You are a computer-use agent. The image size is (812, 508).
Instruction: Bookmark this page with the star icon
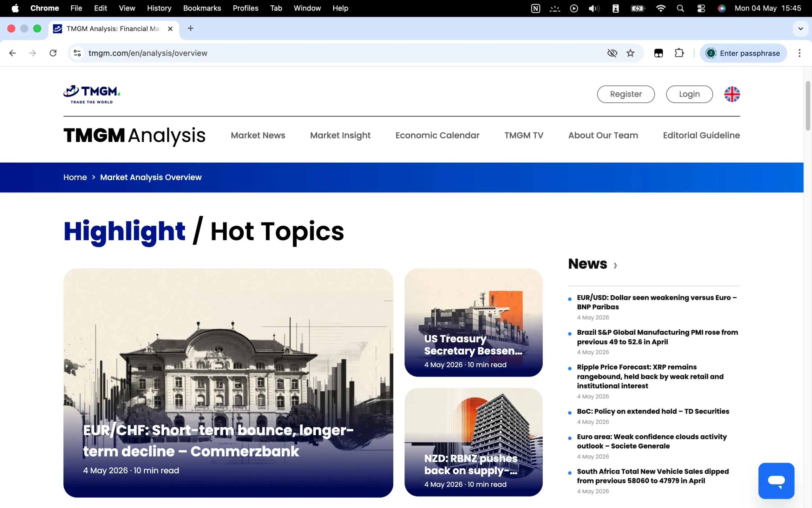[x=631, y=53]
